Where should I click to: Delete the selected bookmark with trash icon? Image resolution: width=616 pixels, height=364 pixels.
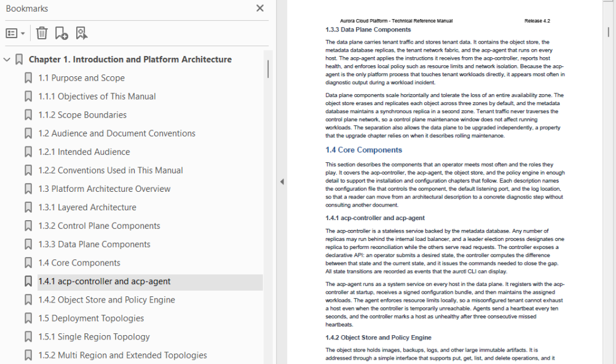click(42, 33)
